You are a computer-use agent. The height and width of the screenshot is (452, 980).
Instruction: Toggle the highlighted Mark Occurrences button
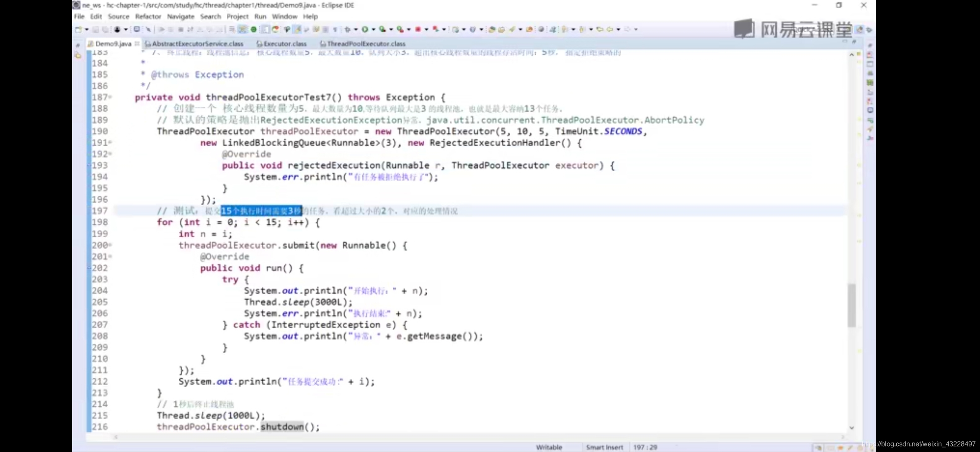click(x=297, y=29)
